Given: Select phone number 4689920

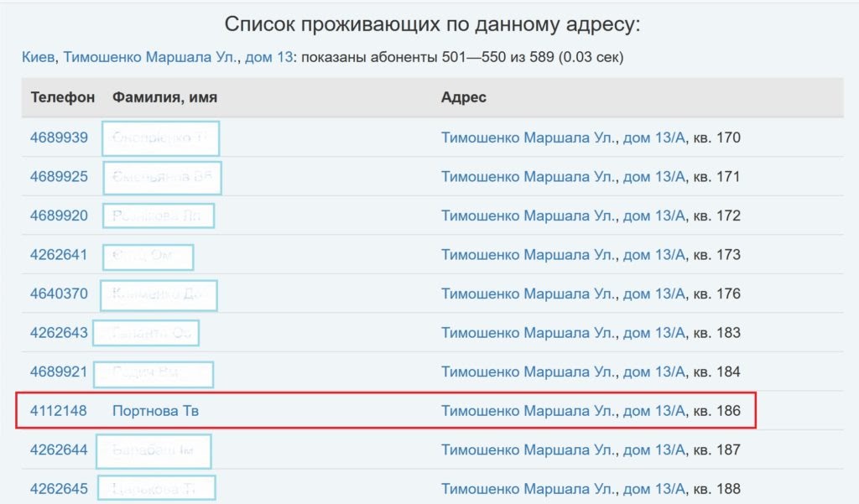Looking at the screenshot, I should click(59, 216).
